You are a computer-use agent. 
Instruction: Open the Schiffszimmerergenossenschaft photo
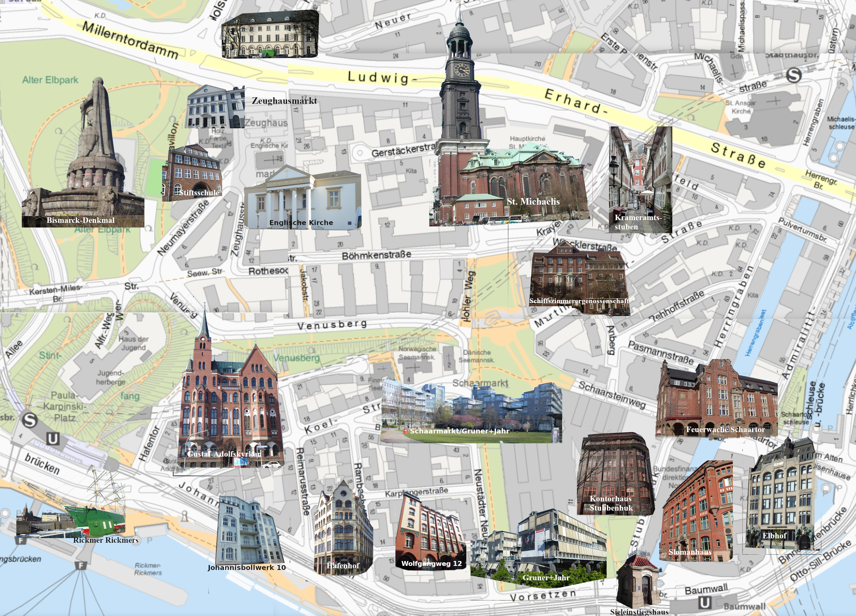click(x=579, y=278)
